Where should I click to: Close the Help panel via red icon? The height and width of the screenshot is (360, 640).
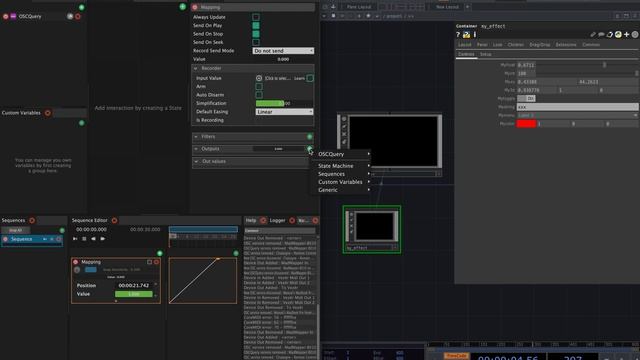[263, 220]
